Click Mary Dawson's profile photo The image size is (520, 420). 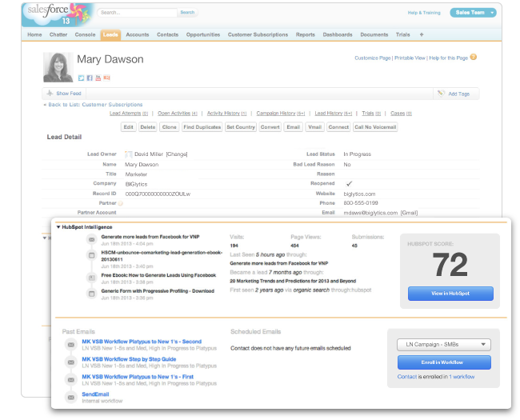(58, 67)
